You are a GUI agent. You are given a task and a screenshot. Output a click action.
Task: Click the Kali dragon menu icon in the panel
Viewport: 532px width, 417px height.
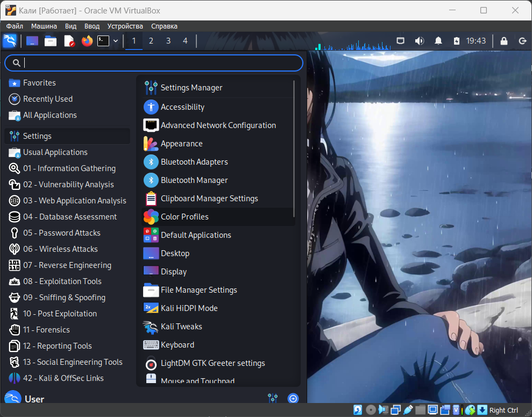click(10, 41)
